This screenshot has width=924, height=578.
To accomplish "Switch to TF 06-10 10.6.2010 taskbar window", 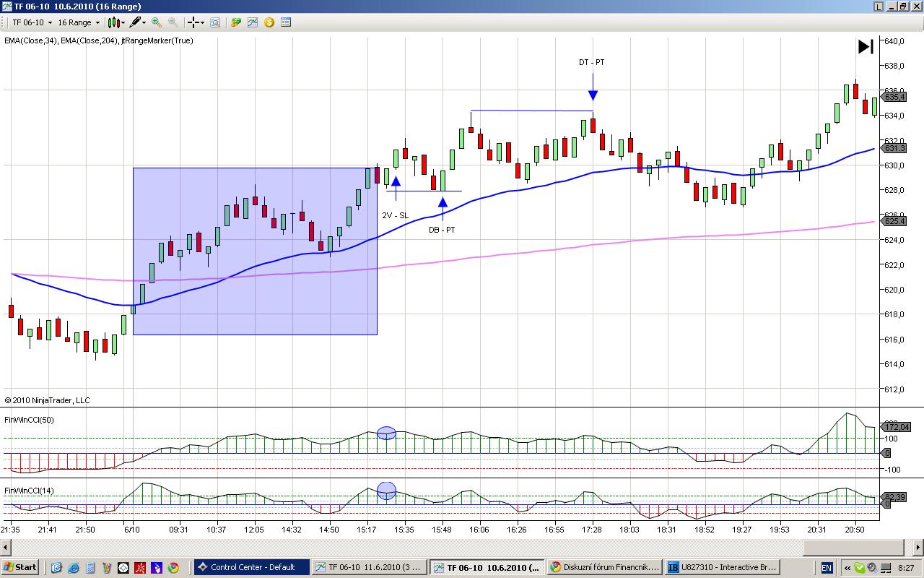I will pyautogui.click(x=486, y=567).
